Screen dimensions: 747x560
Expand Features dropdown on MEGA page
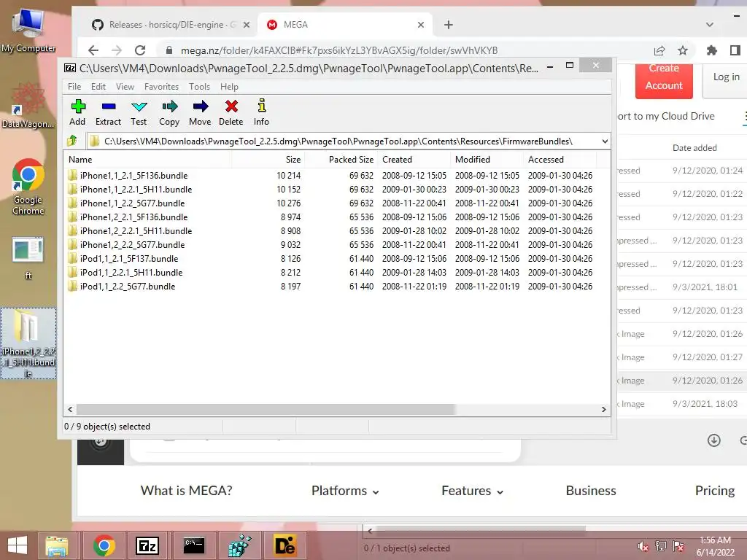472,491
